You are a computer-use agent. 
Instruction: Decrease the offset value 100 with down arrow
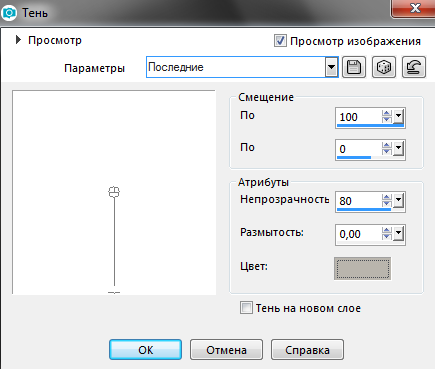point(387,120)
